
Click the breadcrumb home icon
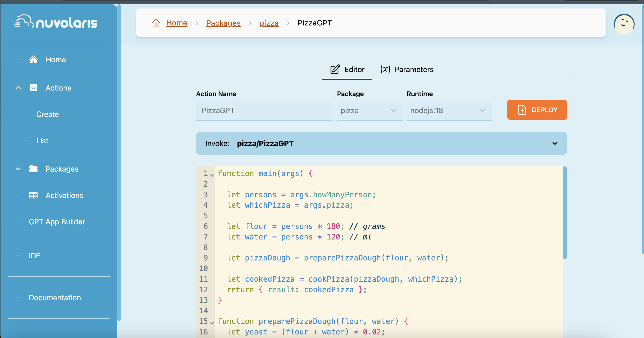point(156,23)
